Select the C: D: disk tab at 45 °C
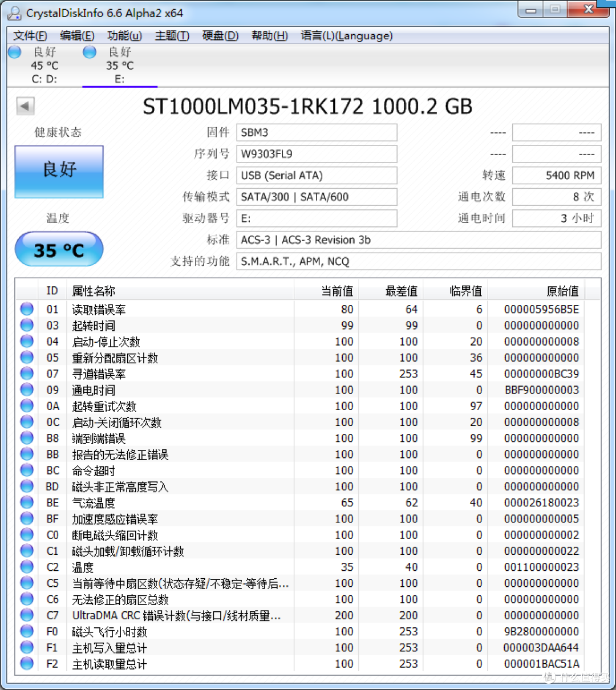The image size is (616, 690). click(x=44, y=65)
